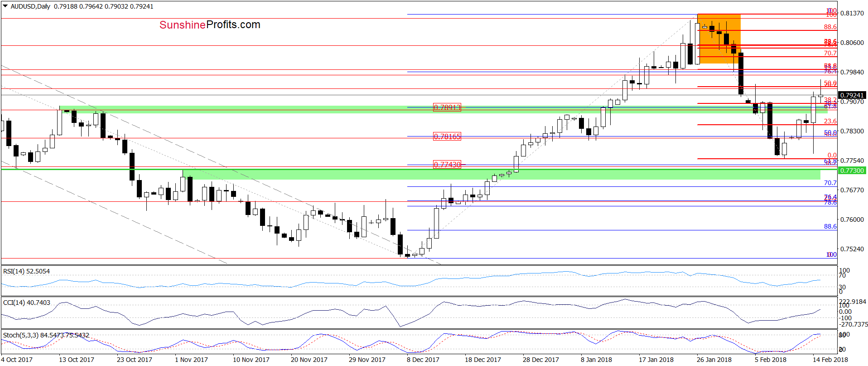Click the 0.77540 price axis label
Screen dimensions: 868x366
click(852, 161)
